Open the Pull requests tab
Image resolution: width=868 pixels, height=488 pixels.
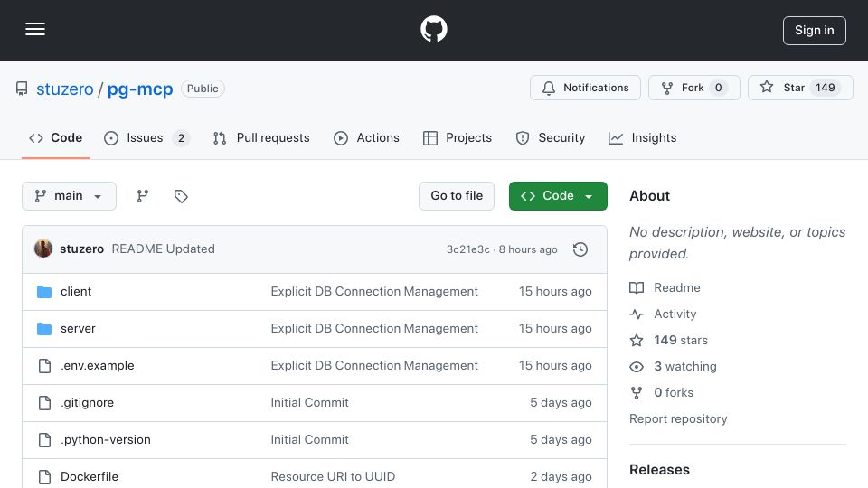[x=261, y=138]
